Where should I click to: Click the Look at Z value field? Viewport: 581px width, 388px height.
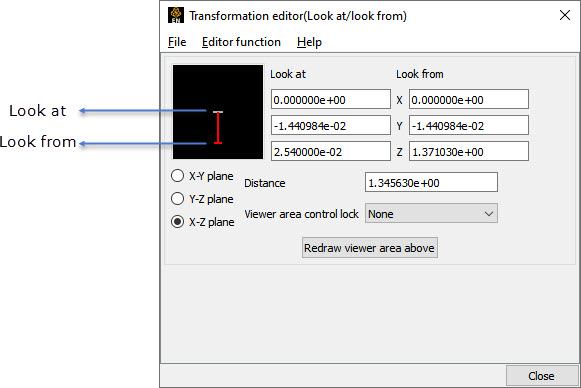pyautogui.click(x=331, y=151)
